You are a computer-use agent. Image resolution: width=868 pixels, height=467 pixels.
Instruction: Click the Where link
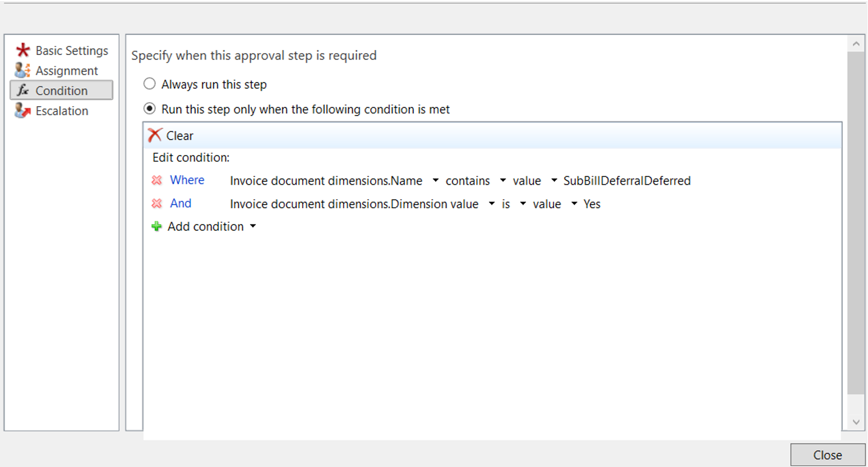187,180
